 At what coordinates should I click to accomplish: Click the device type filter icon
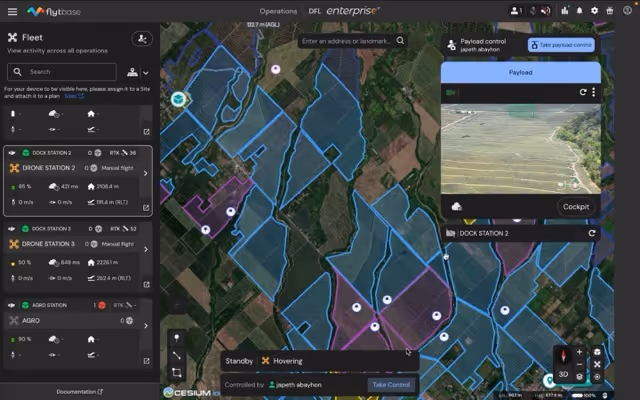(x=132, y=72)
